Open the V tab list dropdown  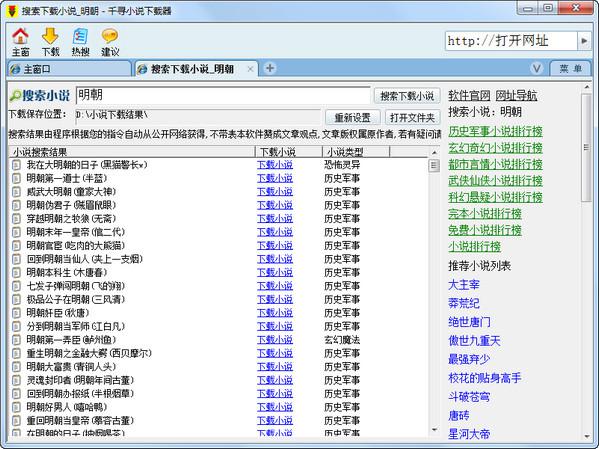coord(537,68)
